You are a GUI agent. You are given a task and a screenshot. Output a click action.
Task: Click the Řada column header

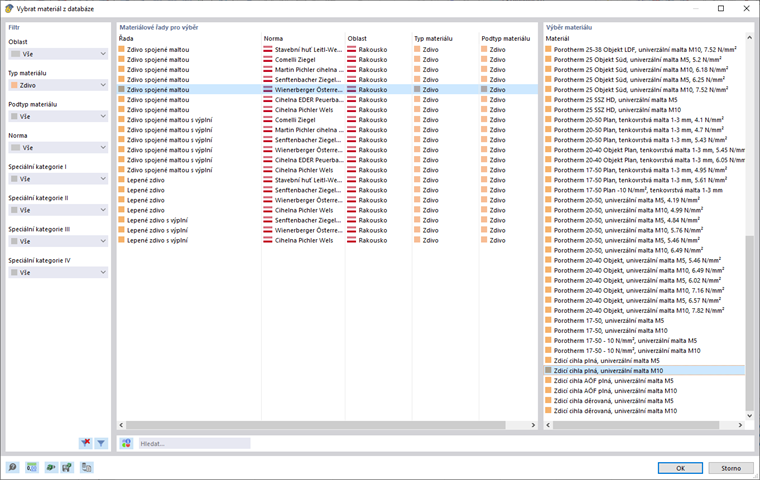tap(189, 38)
